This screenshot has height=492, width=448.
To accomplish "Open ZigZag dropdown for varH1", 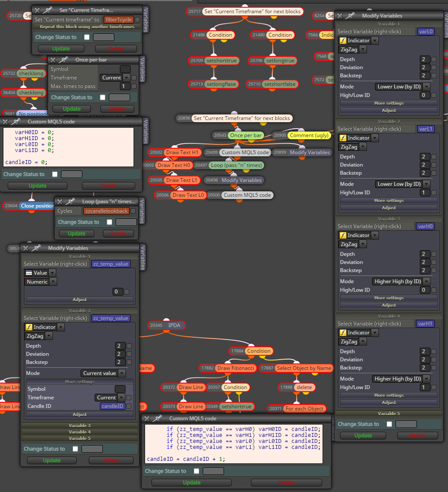I will [352, 342].
